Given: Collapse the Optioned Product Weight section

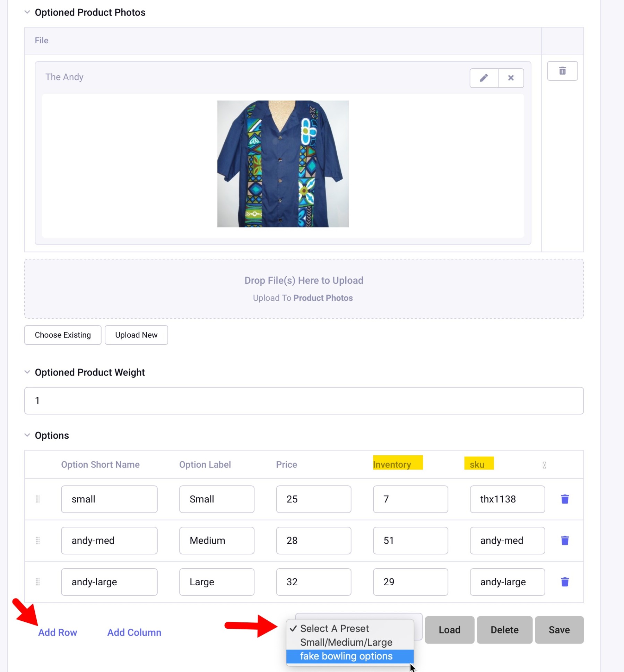Looking at the screenshot, I should [27, 372].
